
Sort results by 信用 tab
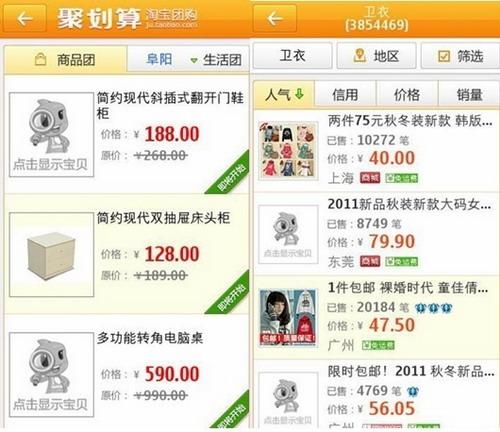[x=345, y=95]
